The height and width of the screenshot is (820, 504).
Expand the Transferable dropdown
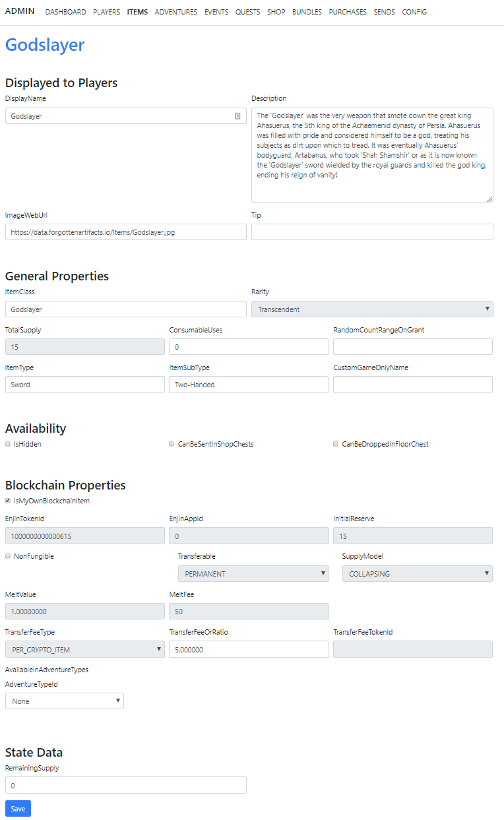point(253,573)
